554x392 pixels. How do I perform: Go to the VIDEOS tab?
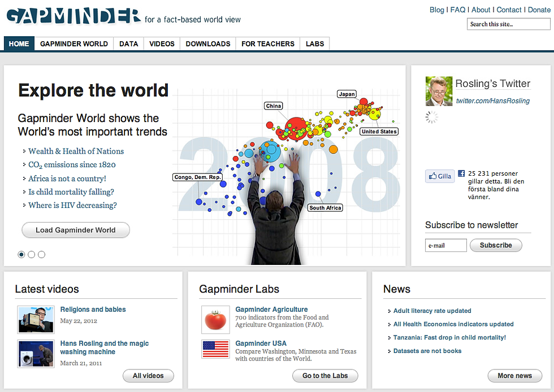coord(162,44)
